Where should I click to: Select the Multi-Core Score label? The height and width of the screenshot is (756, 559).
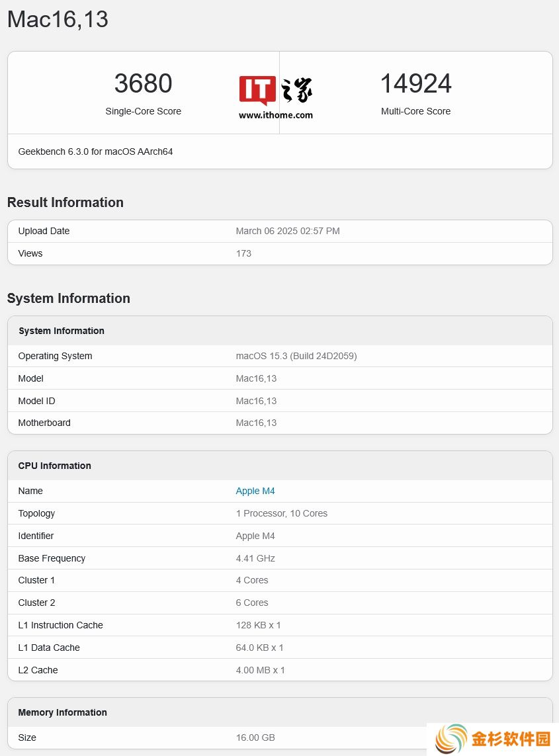(x=415, y=111)
